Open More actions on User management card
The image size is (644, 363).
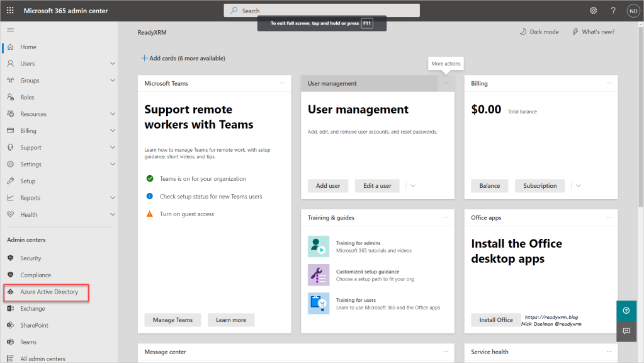point(446,83)
